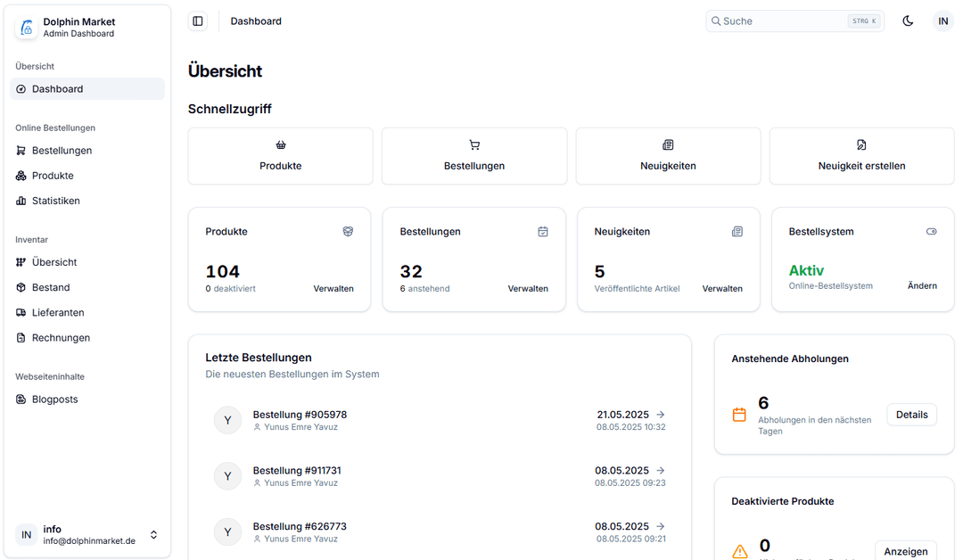Click Verwalten in the Neuigkeiten card
Viewport: 963px width, 560px height.
[722, 289]
